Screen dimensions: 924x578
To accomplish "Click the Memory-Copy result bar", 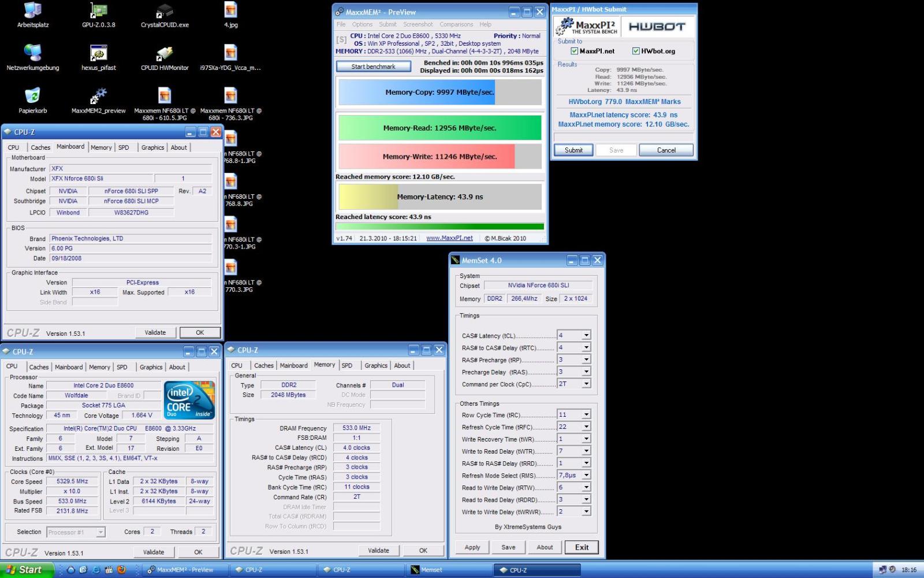I will pos(440,92).
